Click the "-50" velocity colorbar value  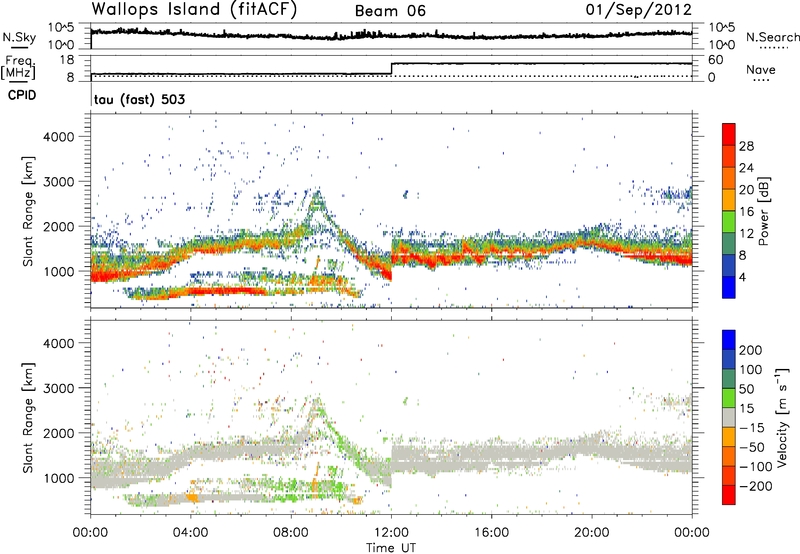tap(753, 447)
